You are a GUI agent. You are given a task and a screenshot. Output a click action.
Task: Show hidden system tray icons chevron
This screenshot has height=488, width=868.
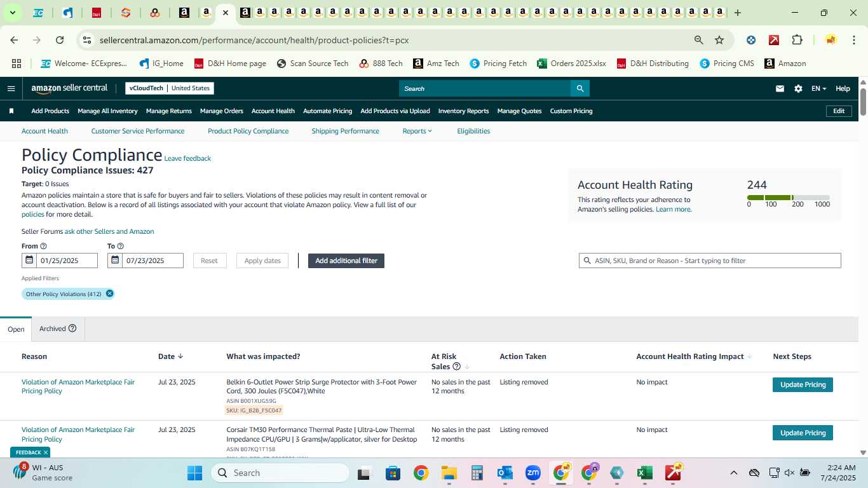734,473
